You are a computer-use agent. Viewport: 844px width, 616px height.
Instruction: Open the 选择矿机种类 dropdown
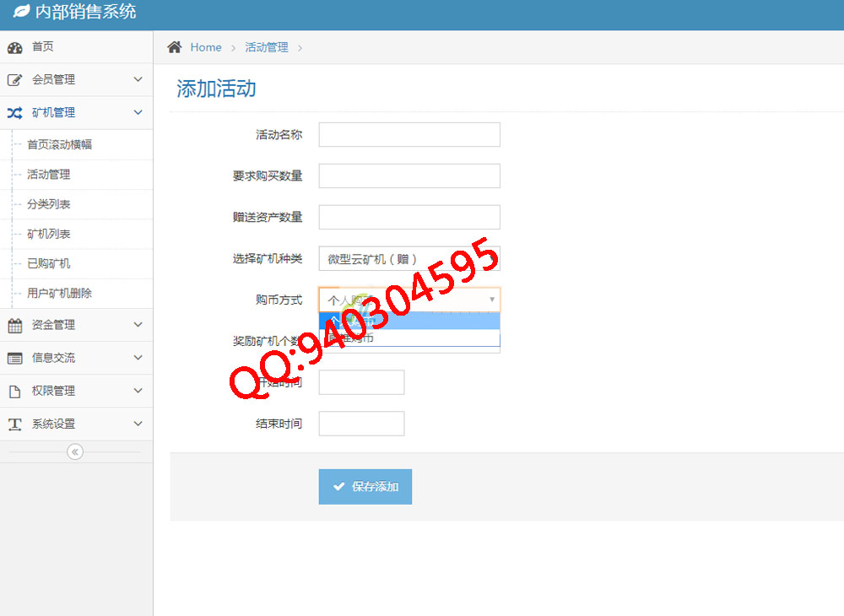coord(409,259)
